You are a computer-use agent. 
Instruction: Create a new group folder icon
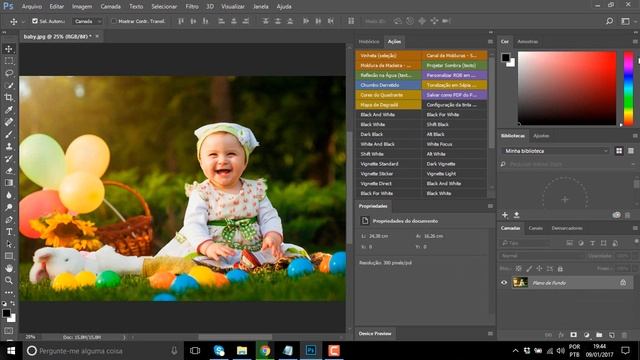tap(599, 335)
